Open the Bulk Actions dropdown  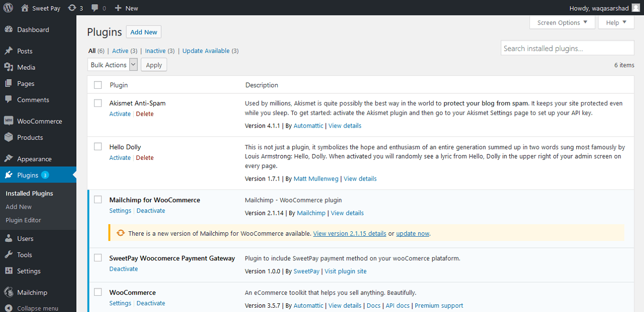tap(113, 65)
